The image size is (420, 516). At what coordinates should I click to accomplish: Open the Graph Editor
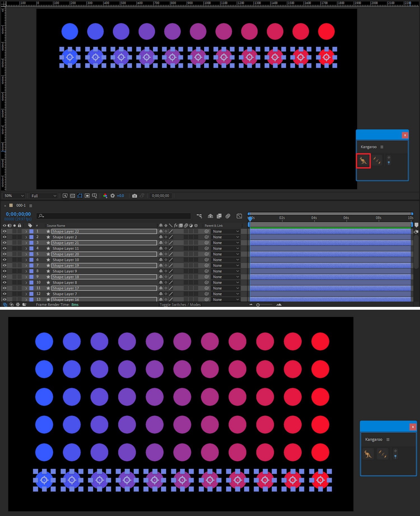pos(239,216)
